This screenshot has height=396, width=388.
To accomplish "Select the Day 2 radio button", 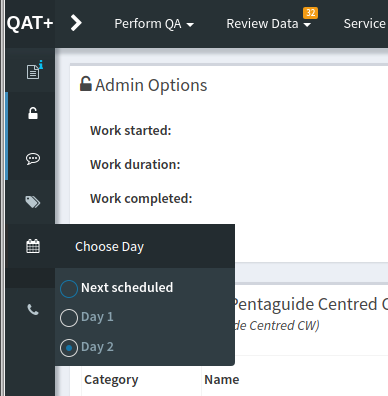I will [x=69, y=348].
